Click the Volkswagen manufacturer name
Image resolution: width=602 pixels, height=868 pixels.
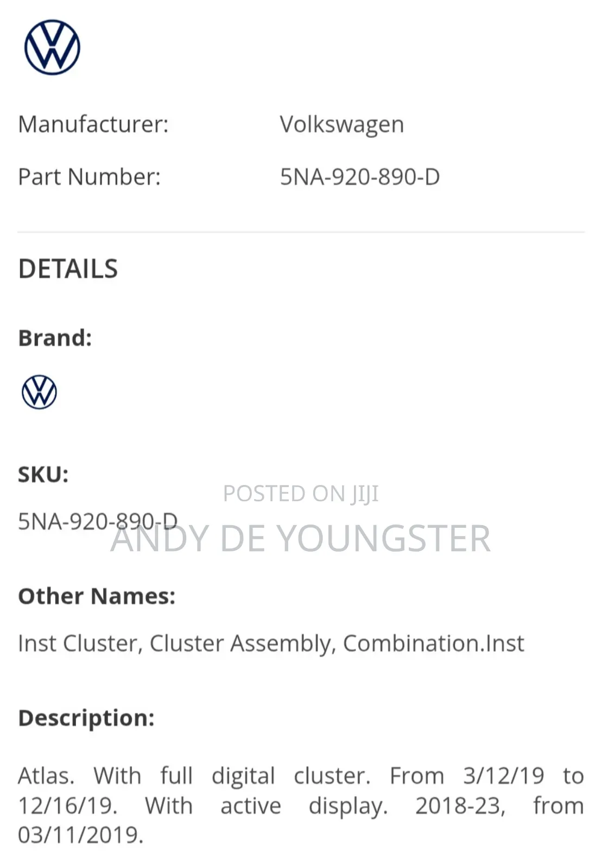(342, 125)
